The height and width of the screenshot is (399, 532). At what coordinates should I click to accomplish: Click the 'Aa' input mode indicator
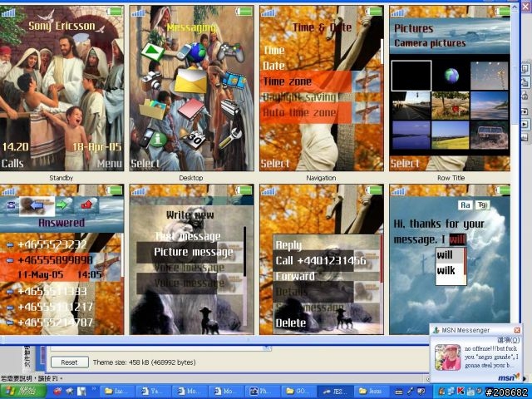(465, 205)
